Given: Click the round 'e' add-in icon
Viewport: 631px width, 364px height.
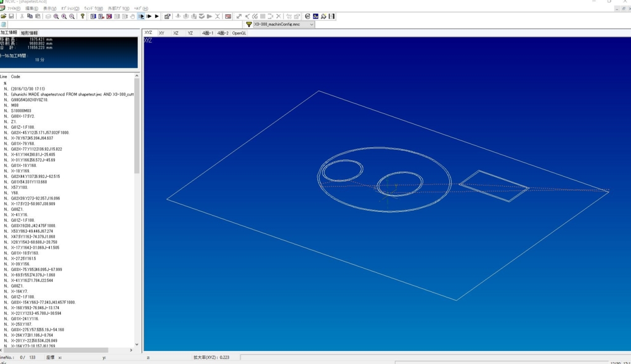Looking at the screenshot, I should (x=308, y=16).
